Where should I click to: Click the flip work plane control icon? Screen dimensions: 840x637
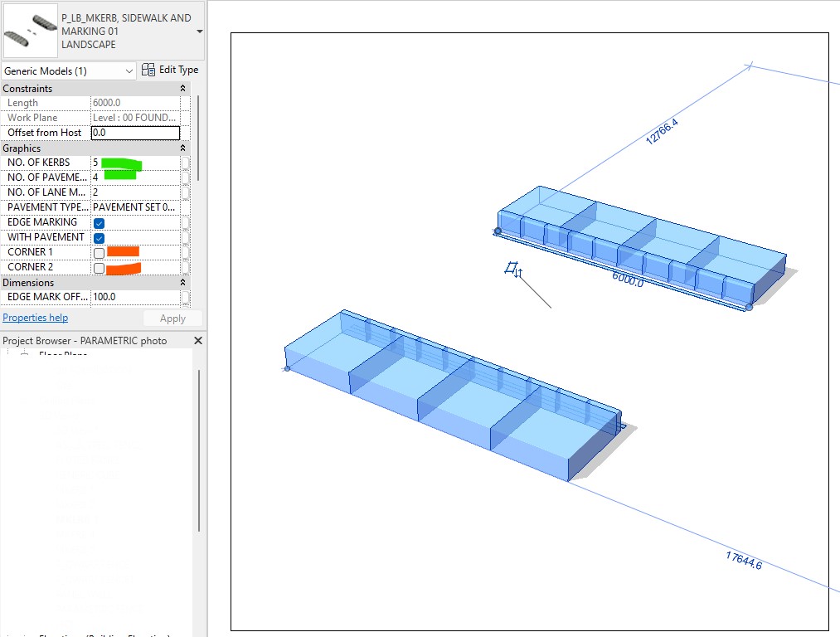click(514, 269)
